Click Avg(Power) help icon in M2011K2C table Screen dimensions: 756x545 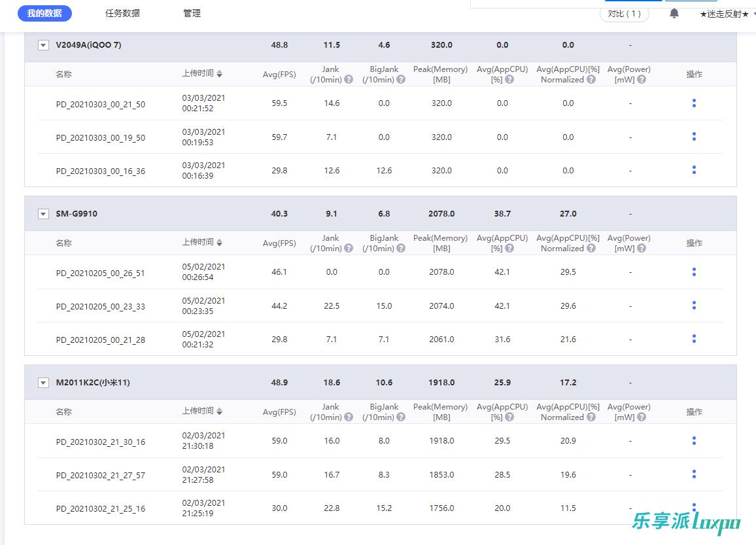tap(642, 417)
